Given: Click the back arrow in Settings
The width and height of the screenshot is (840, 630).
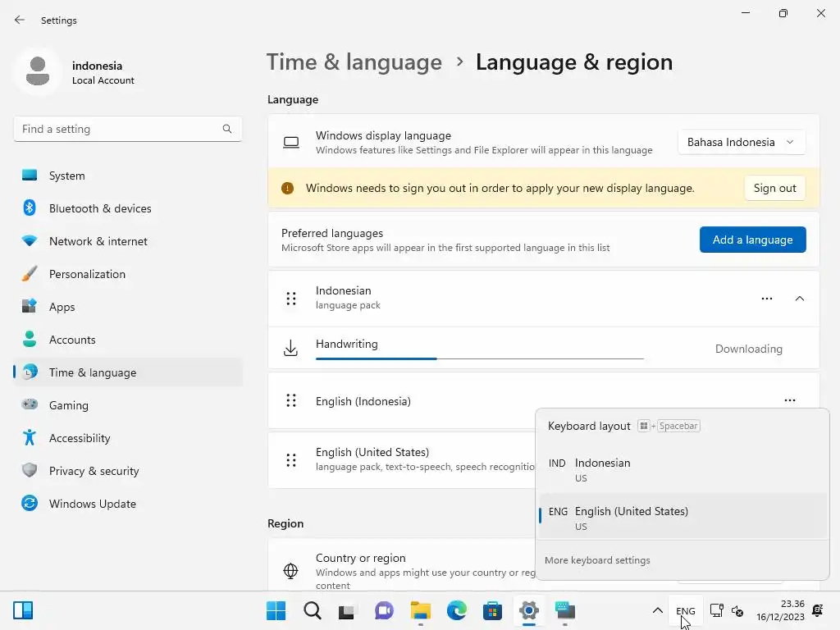Looking at the screenshot, I should pos(20,20).
